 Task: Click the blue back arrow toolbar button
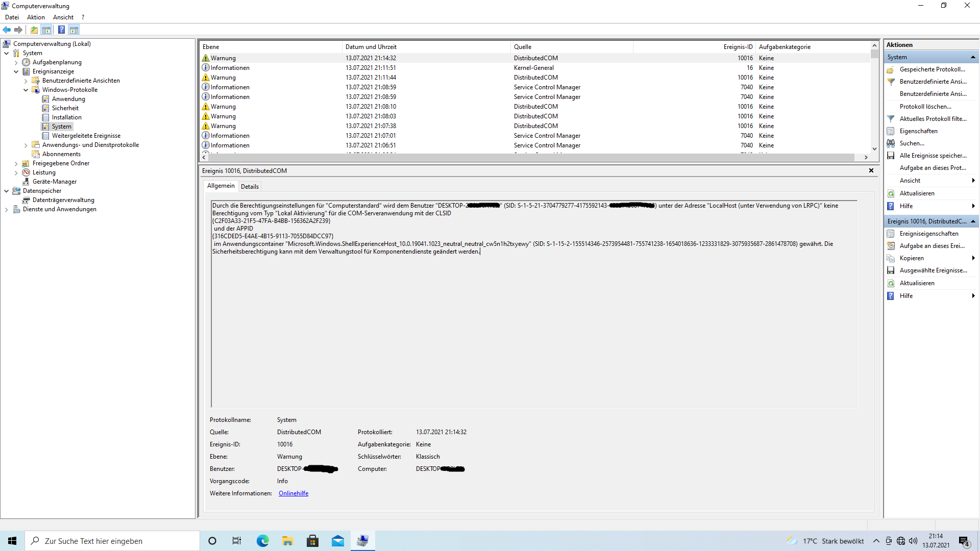click(7, 30)
